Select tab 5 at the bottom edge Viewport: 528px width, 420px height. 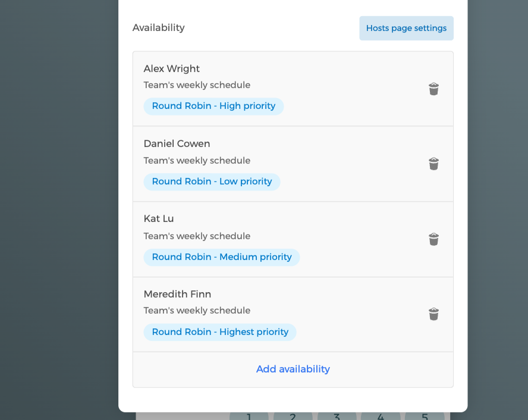coord(425,416)
